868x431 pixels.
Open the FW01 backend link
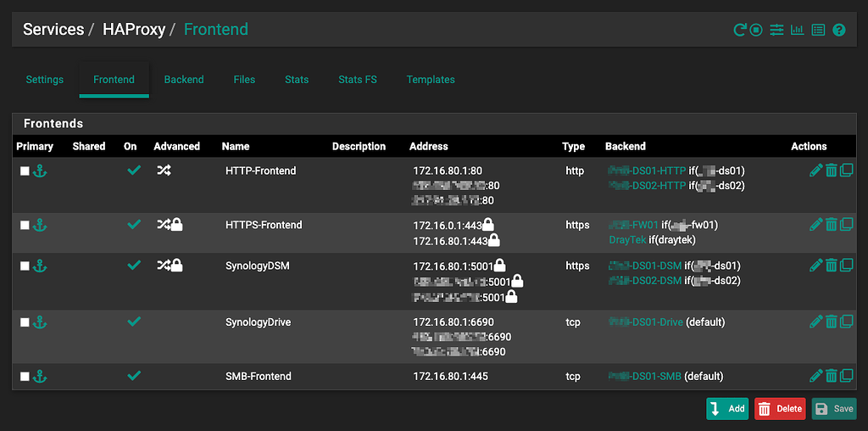coord(634,225)
